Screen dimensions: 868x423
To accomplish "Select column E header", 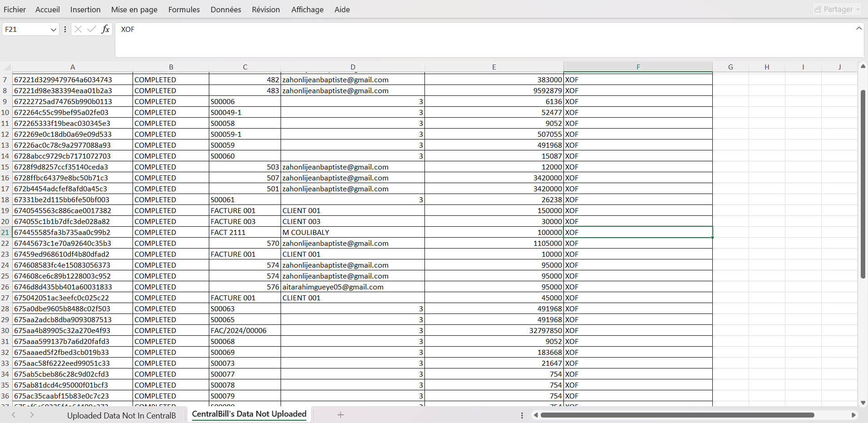I will tap(493, 67).
